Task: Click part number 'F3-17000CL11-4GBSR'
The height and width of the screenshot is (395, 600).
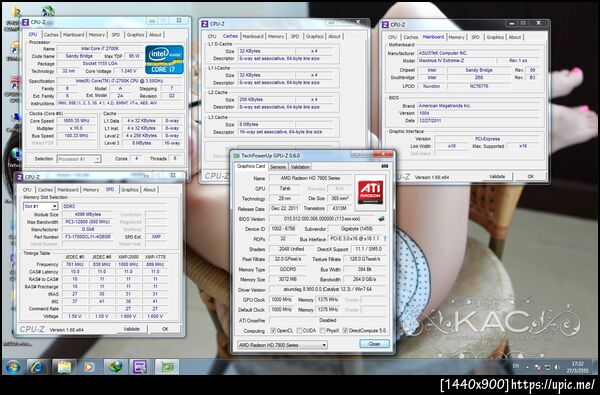Action: pyautogui.click(x=88, y=237)
